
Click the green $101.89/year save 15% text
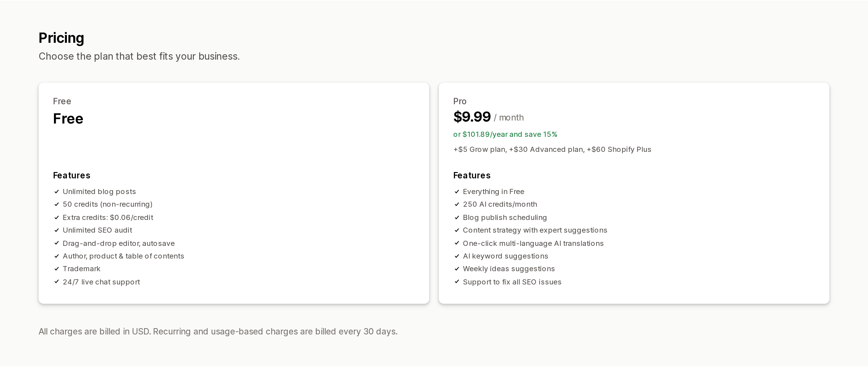pyautogui.click(x=505, y=134)
